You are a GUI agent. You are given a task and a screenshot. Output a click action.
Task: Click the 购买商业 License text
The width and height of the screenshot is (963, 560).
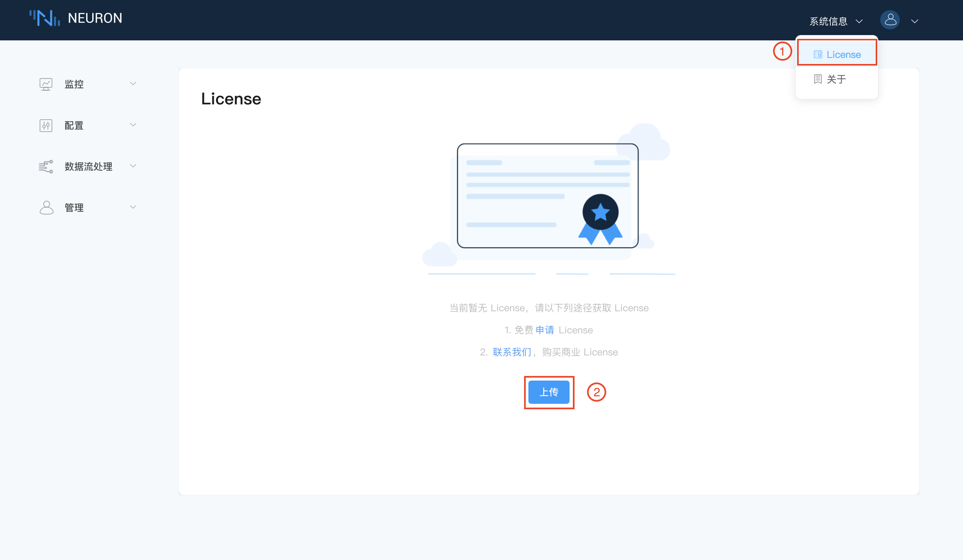click(580, 352)
